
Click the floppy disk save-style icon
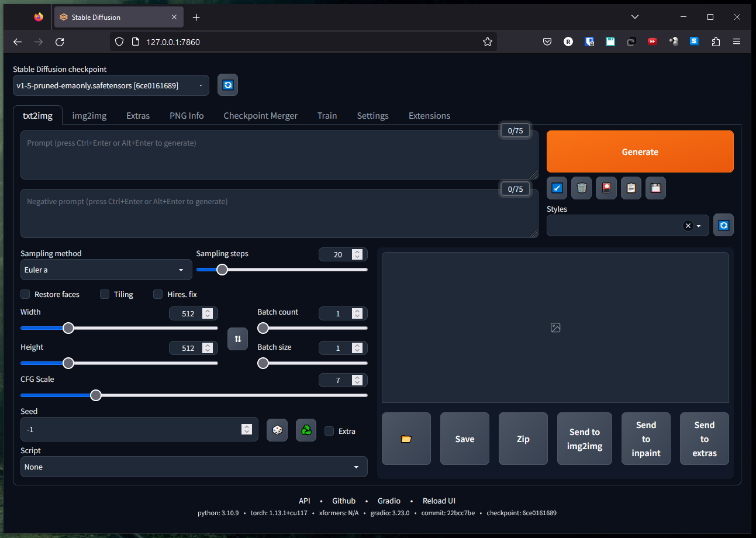[655, 188]
